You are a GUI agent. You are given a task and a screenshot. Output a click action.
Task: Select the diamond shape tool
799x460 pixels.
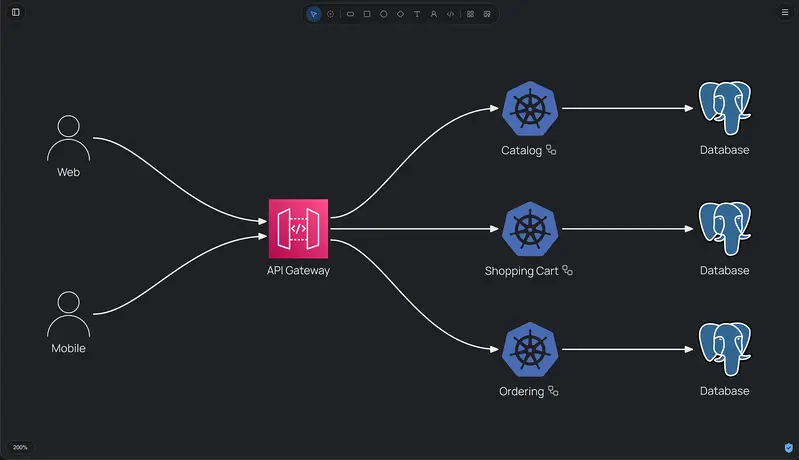401,14
